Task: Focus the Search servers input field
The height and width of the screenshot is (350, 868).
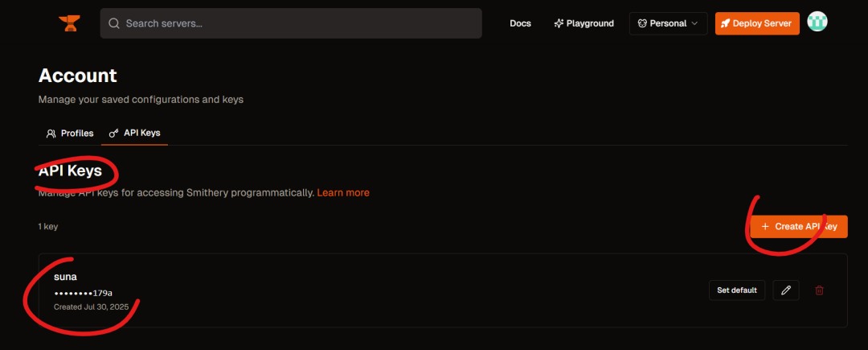Action: pyautogui.click(x=291, y=23)
